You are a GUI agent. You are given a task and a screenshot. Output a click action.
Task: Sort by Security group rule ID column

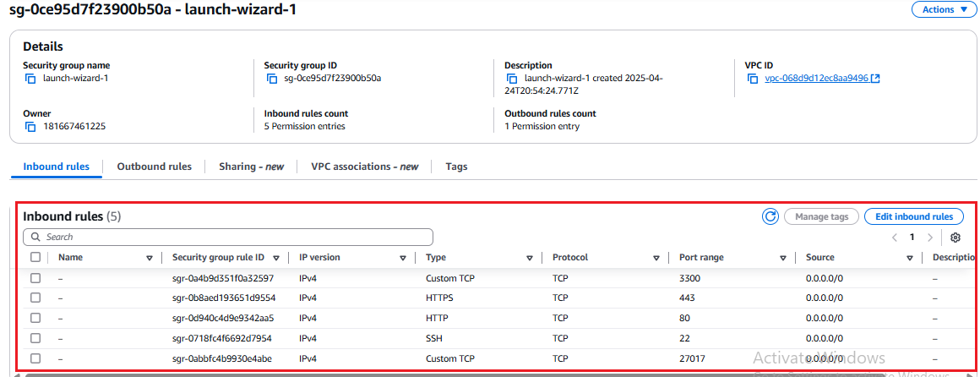coord(275,258)
